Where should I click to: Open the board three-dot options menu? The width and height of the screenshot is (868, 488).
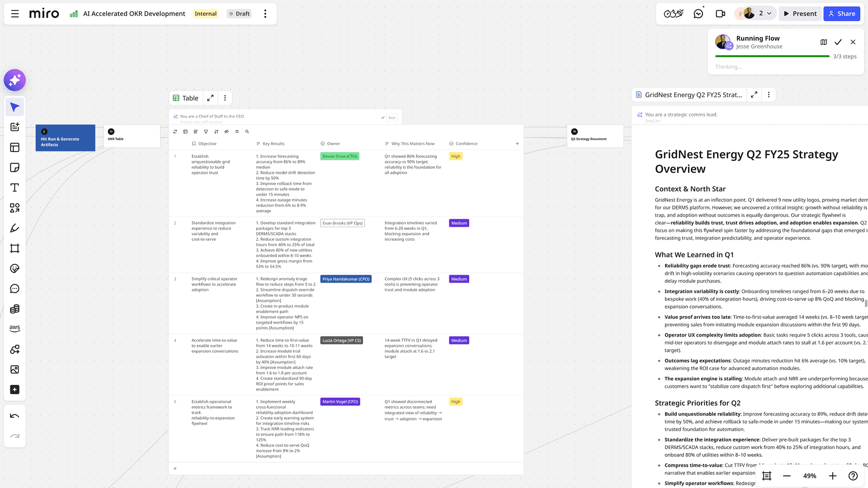pyautogui.click(x=265, y=14)
